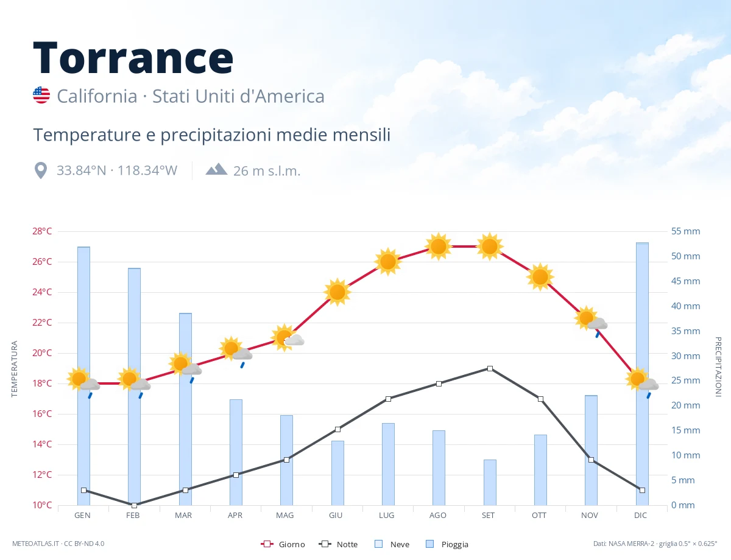Click the June sunny icon
Screen dimensions: 731x560
click(x=337, y=292)
